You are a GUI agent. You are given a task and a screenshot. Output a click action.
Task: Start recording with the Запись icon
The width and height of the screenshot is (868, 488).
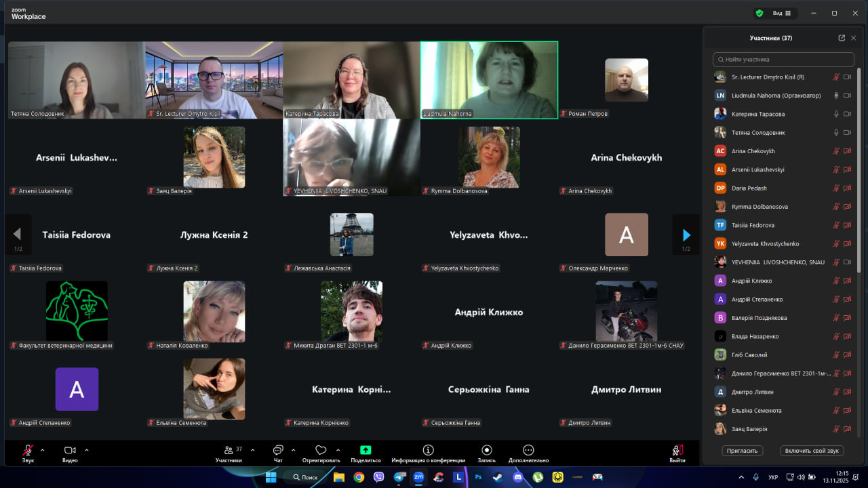[x=486, y=450]
